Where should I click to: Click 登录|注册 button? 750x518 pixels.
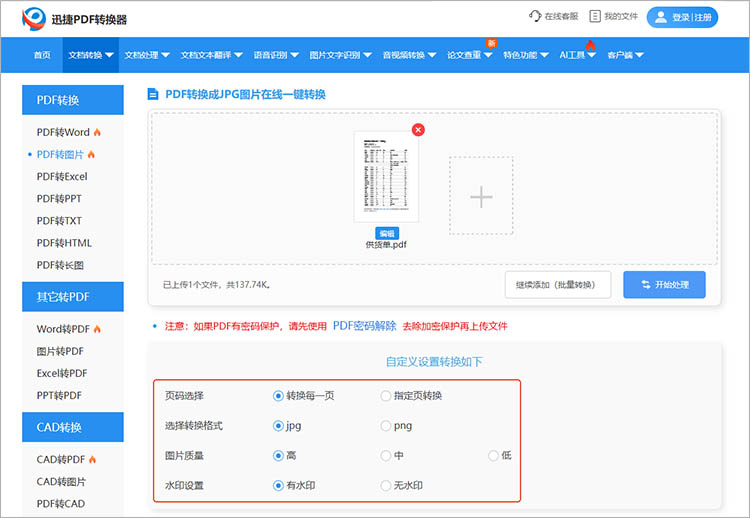pyautogui.click(x=682, y=17)
